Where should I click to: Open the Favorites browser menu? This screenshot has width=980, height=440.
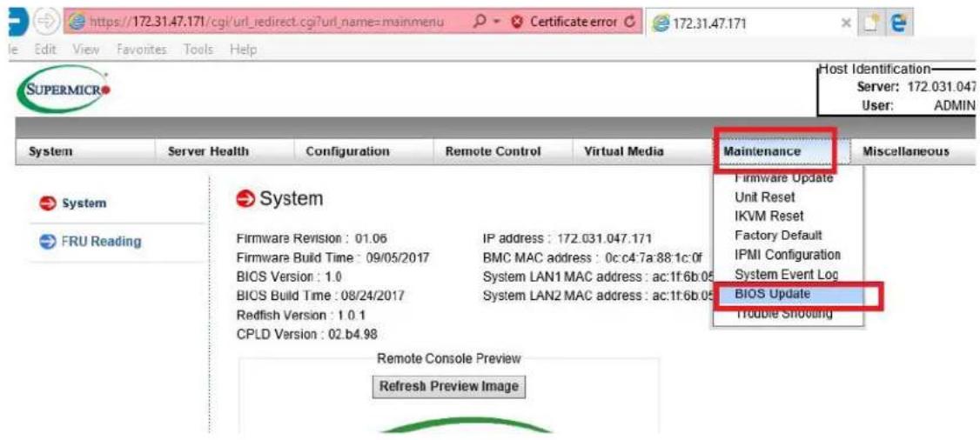(142, 49)
